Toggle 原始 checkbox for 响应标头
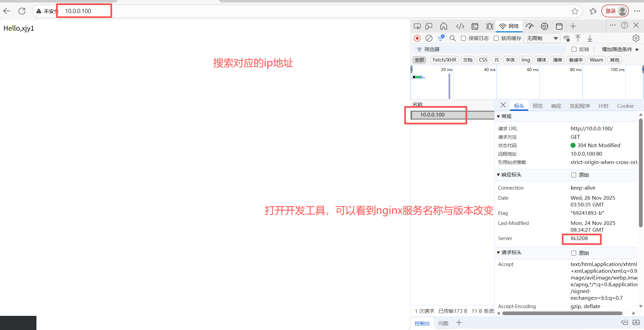 (x=574, y=175)
